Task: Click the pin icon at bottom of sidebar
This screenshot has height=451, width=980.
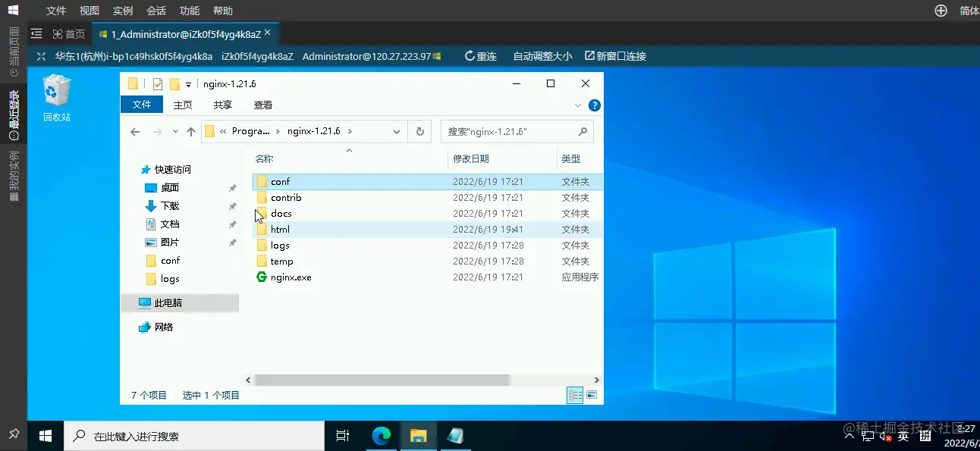Action: pyautogui.click(x=14, y=434)
